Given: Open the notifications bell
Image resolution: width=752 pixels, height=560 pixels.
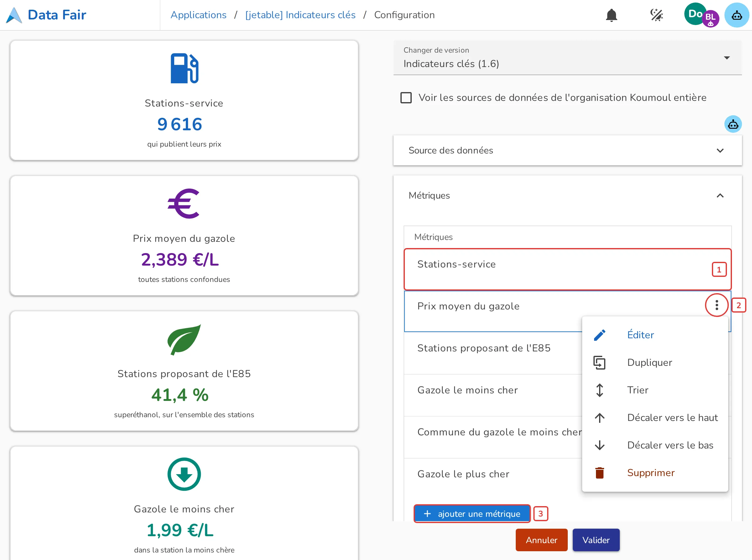Looking at the screenshot, I should 611,15.
